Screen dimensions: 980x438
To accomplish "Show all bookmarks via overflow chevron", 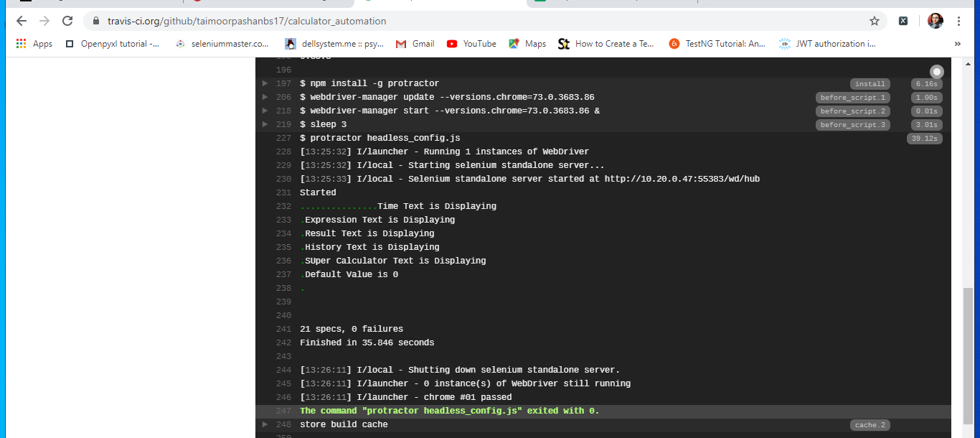I will coord(957,43).
